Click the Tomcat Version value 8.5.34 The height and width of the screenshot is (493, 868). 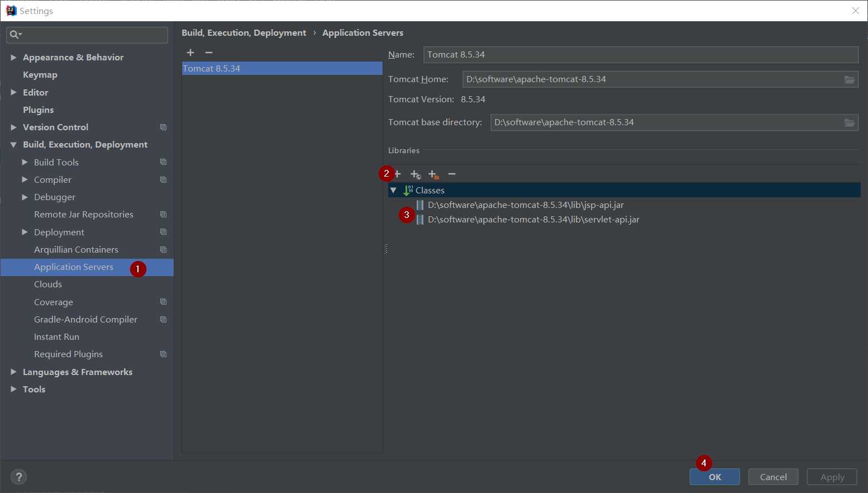coord(473,99)
